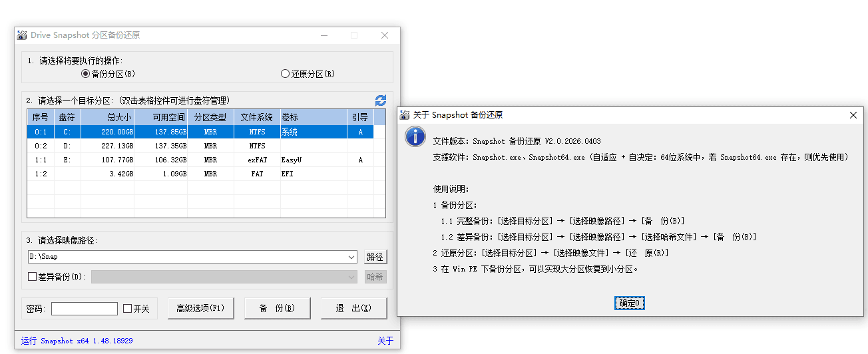Close the About Snapshot dialog

pos(853,115)
